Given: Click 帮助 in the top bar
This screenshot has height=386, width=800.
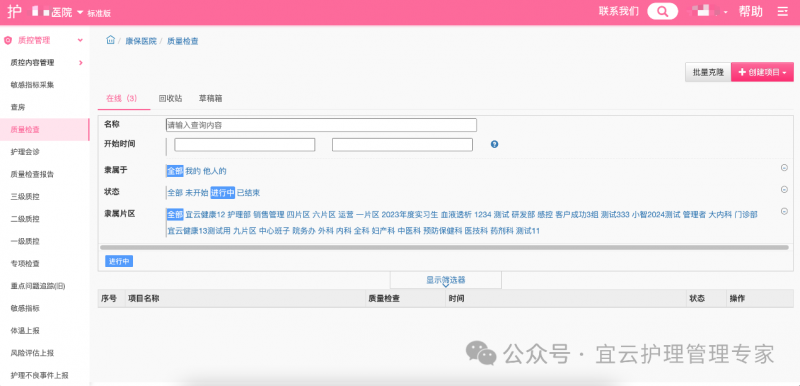Looking at the screenshot, I should [751, 12].
